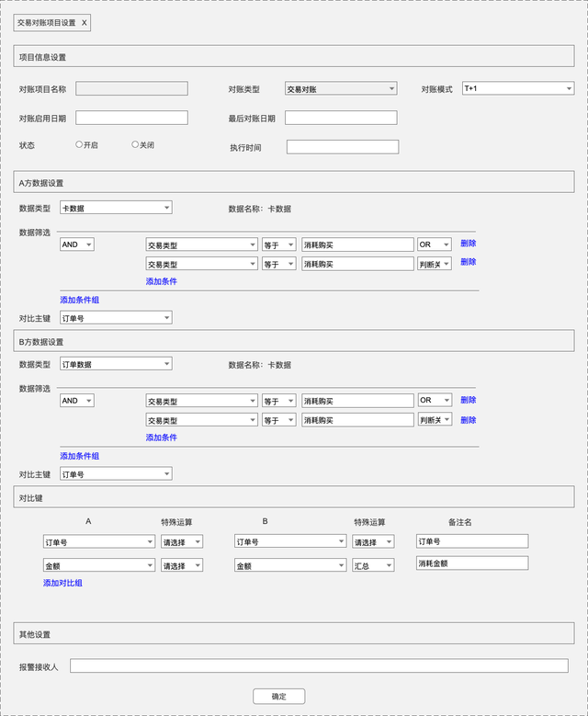Delete second condition row in A方 filter

click(x=468, y=262)
